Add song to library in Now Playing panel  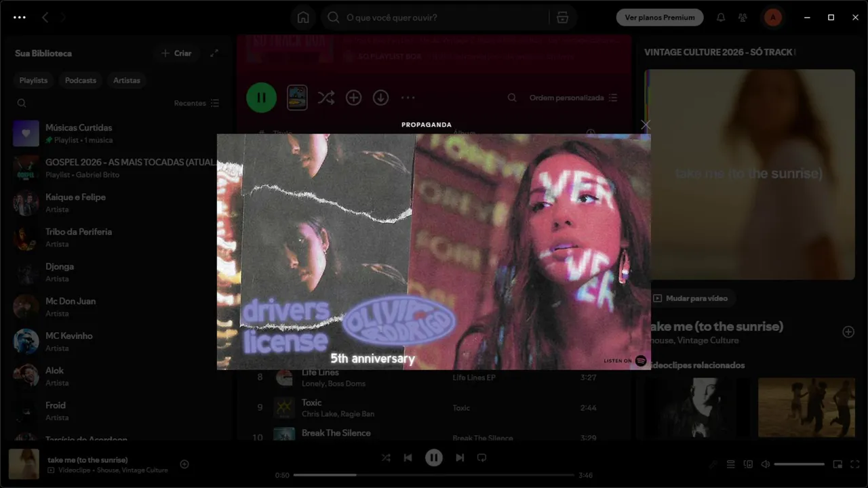coord(848,332)
